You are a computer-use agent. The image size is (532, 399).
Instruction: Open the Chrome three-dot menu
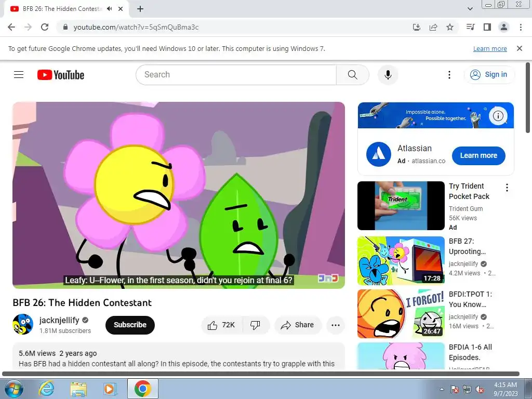click(521, 27)
